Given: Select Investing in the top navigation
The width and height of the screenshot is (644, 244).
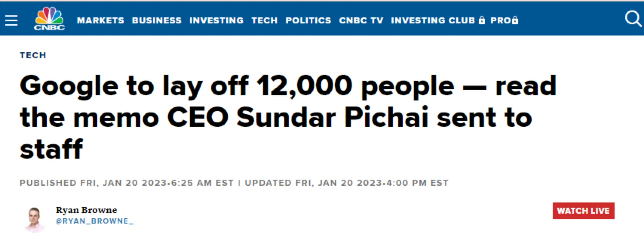Looking at the screenshot, I should pos(216,20).
